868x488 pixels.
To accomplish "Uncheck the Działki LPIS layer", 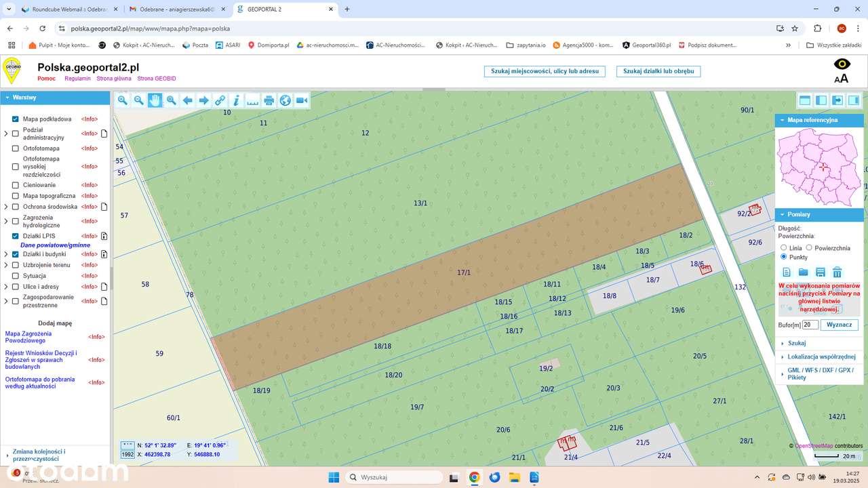I will 16,236.
